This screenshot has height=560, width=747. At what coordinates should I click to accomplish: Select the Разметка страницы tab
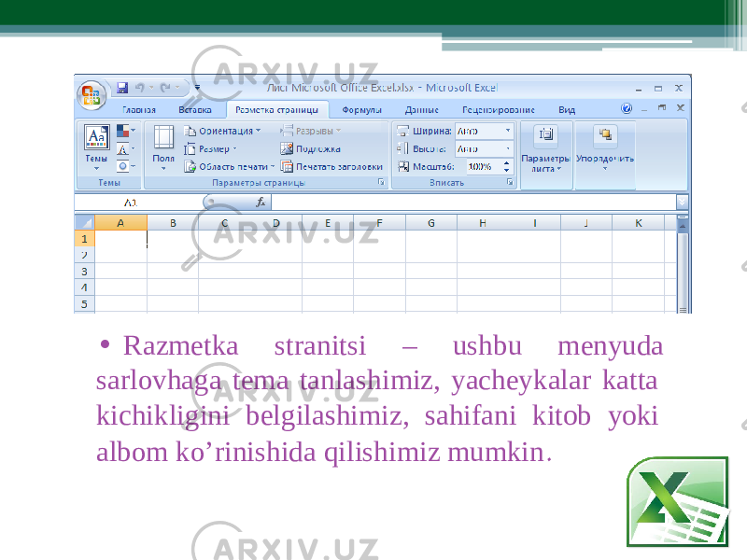[277, 110]
